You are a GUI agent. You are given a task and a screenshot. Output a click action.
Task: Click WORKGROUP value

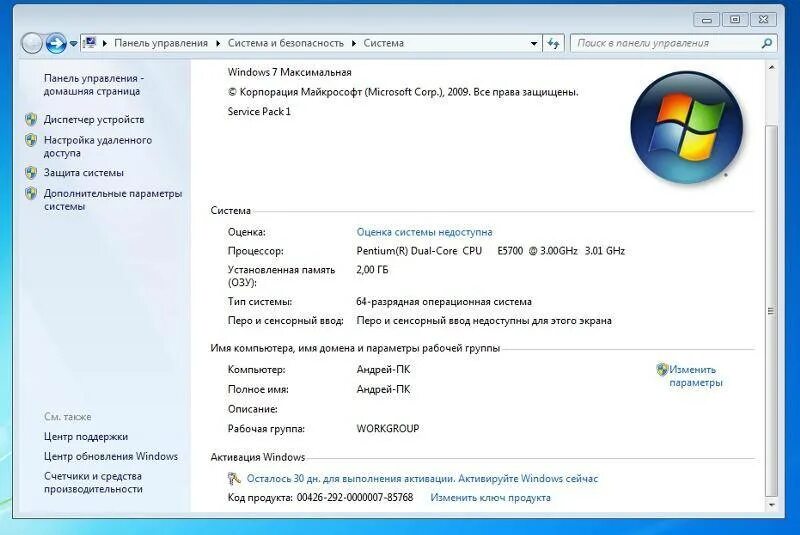pyautogui.click(x=388, y=429)
